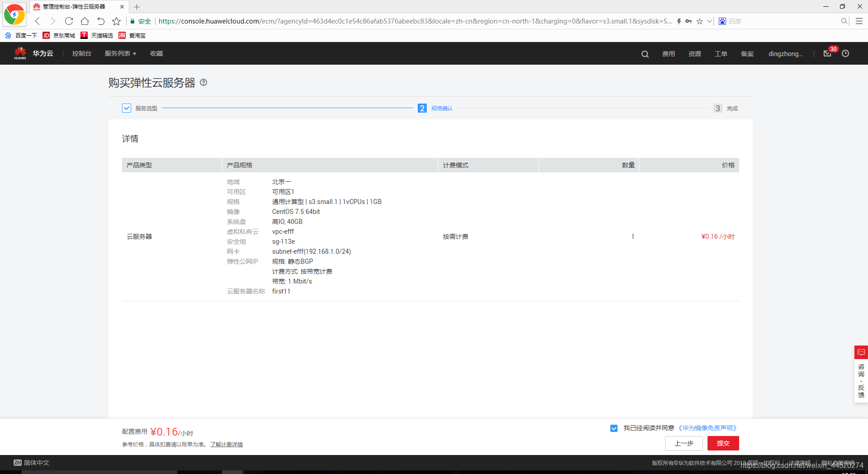
Task: Close the 管理控制台 browser tab
Action: point(122,7)
